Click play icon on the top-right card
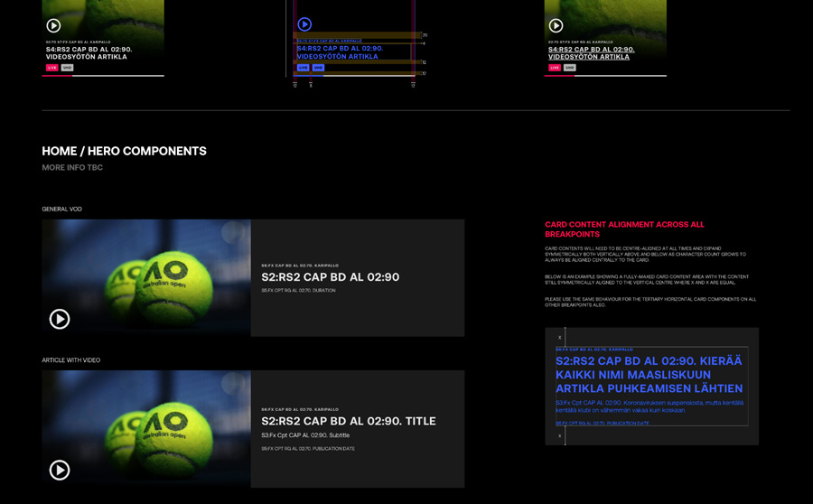The height and width of the screenshot is (504, 813). [556, 25]
